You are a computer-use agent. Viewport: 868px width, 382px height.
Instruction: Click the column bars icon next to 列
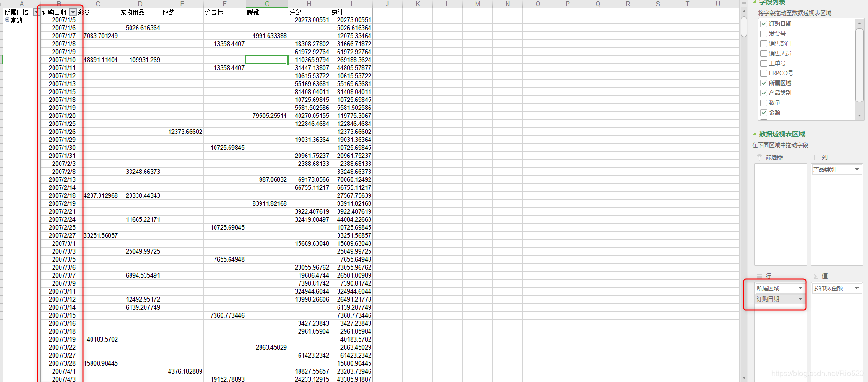coord(816,157)
